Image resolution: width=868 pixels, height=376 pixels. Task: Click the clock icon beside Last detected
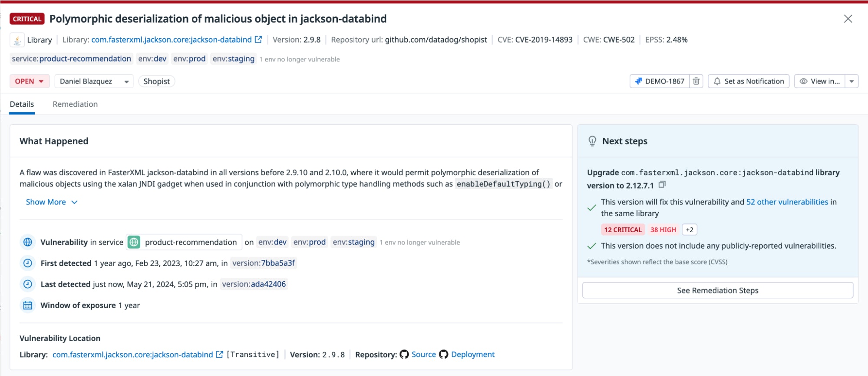[28, 284]
